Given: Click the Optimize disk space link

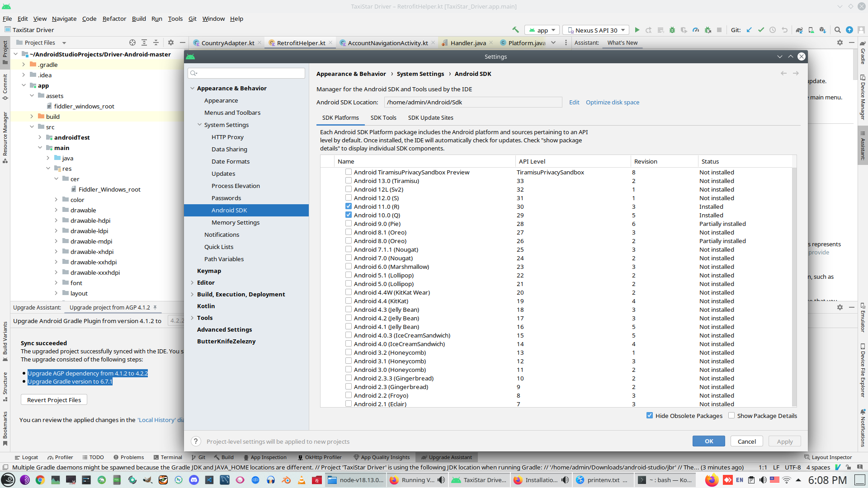Looking at the screenshot, I should point(612,102).
